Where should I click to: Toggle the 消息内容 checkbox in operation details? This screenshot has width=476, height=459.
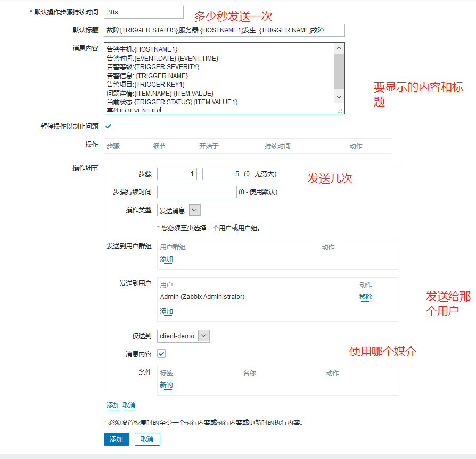(161, 353)
